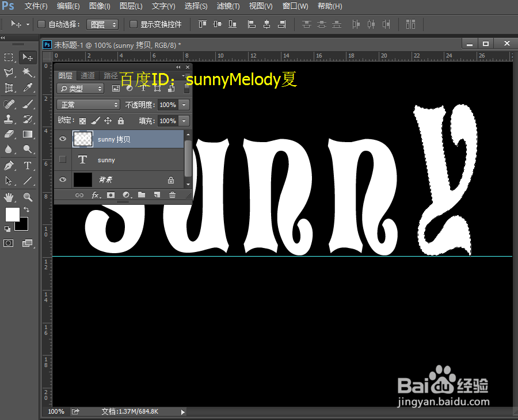Select the Pen tool
The image size is (518, 420).
9,165
